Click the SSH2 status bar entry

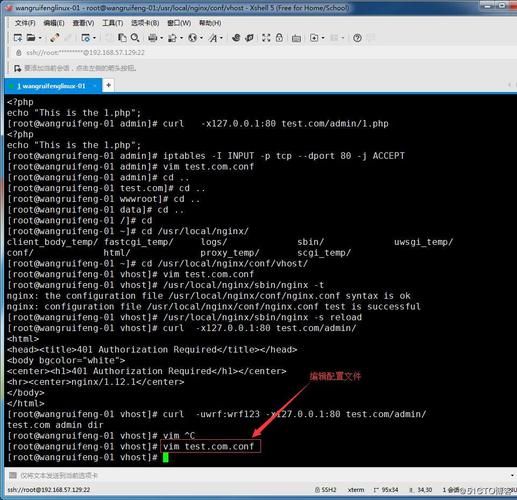325,489
